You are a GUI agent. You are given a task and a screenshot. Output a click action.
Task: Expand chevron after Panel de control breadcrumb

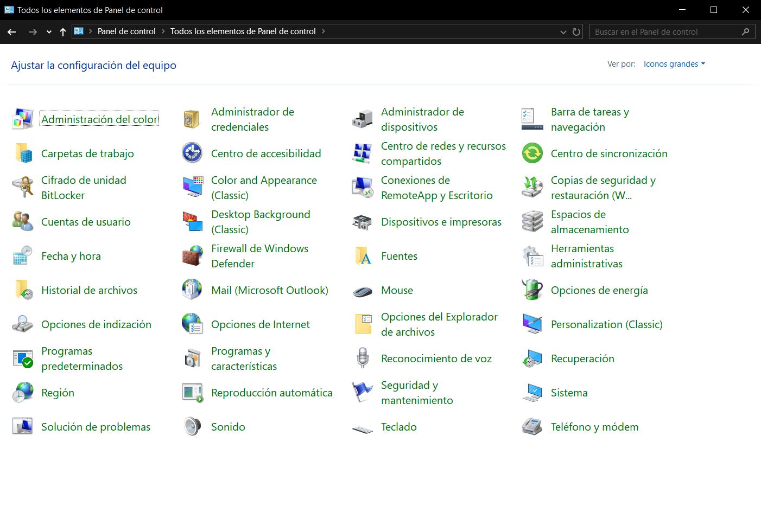[x=163, y=31]
